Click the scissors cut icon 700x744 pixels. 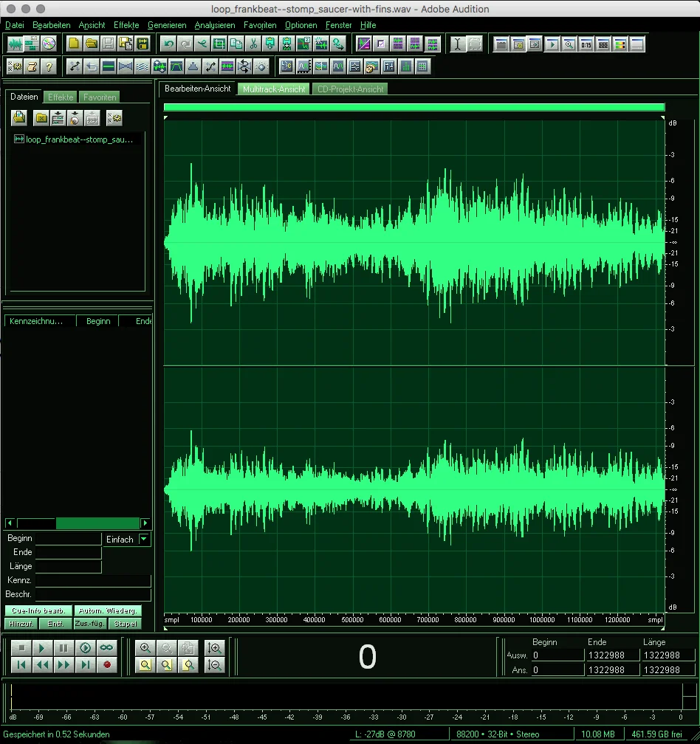[253, 44]
